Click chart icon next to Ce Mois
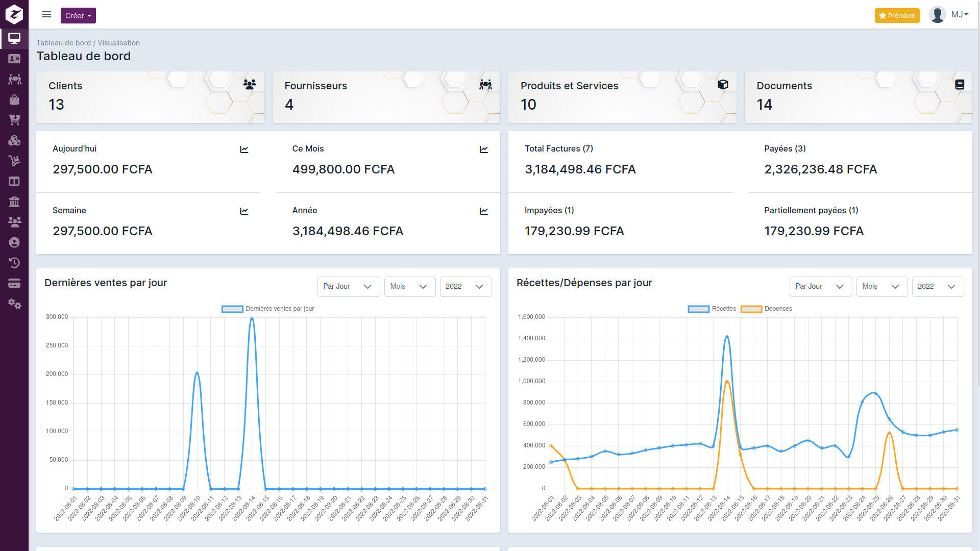Screen dimensions: 980x551 [x=484, y=149]
